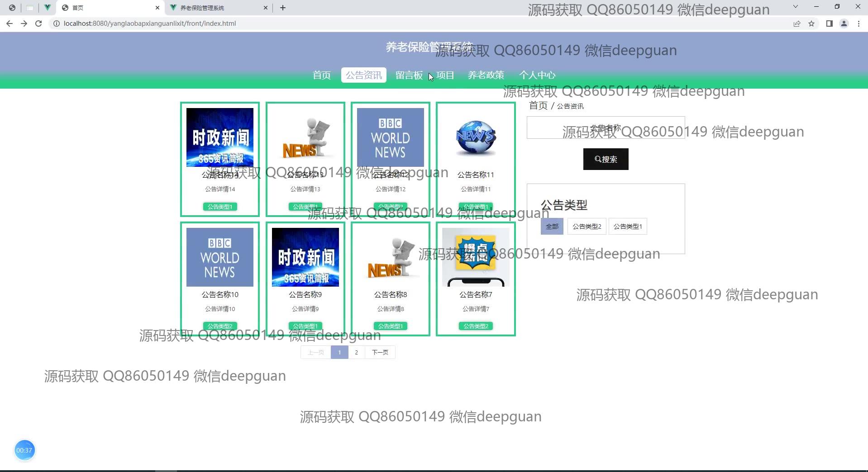Open a new browser tab
This screenshot has height=472, width=868.
pos(283,8)
